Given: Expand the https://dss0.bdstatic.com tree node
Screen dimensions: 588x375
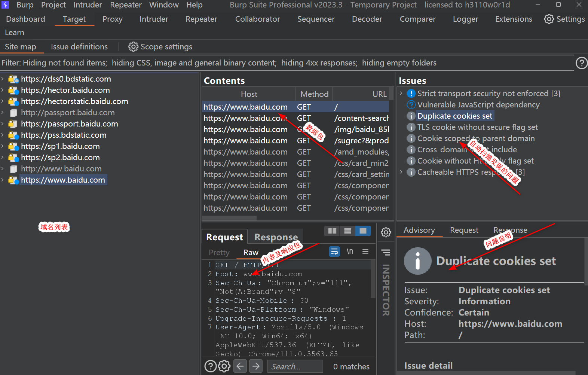Looking at the screenshot, I should (3, 79).
